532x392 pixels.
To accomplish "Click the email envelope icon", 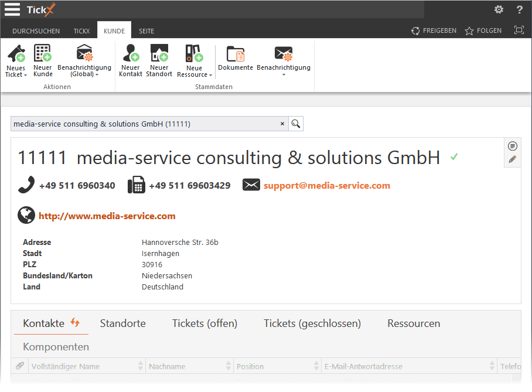I will (251, 185).
